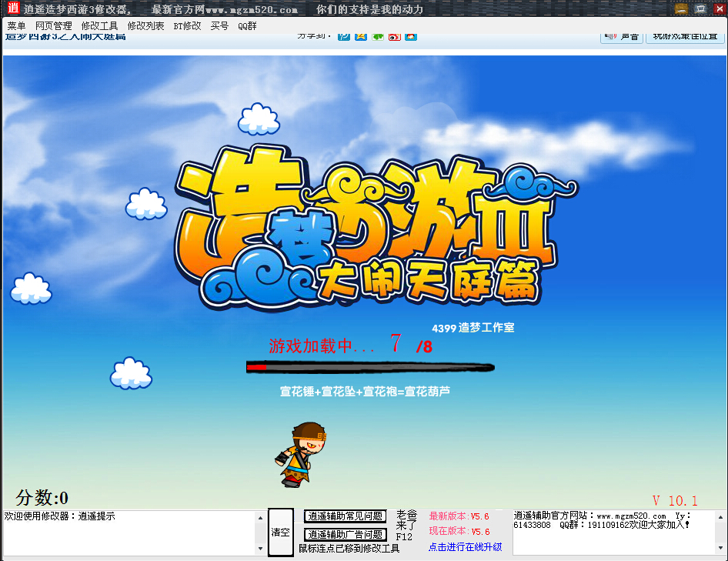This screenshot has height=561, width=728.
Task: Click the 玩游戏最佳位置 button
Action: click(685, 38)
